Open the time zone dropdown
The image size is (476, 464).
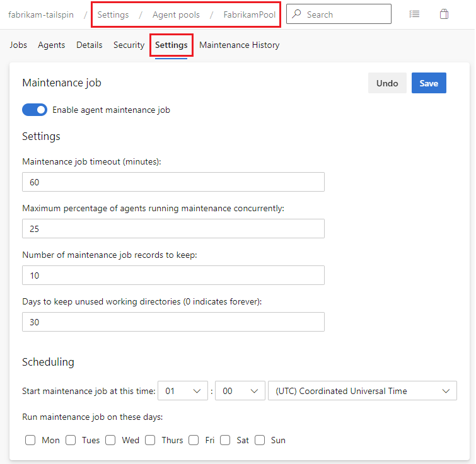(x=362, y=391)
